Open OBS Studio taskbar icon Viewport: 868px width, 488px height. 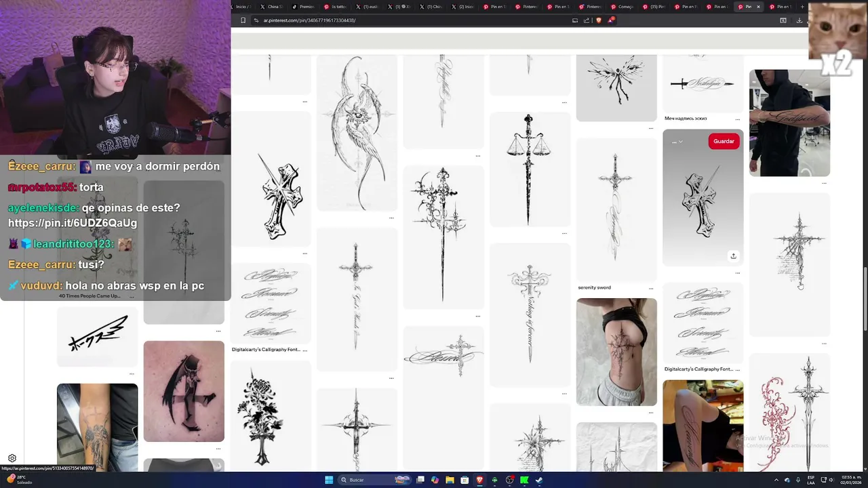[509, 480]
